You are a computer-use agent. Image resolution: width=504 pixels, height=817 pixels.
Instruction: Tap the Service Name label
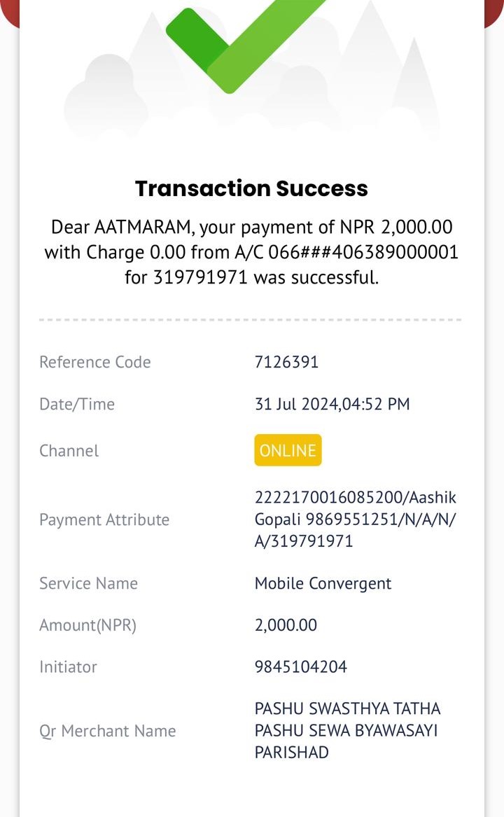[89, 583]
